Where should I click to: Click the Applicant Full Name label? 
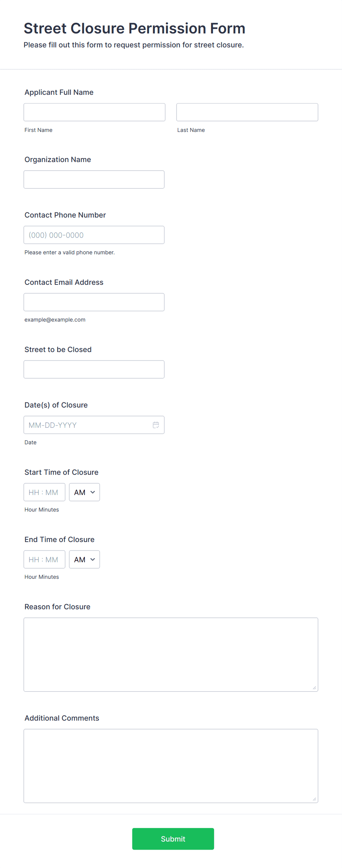point(59,92)
